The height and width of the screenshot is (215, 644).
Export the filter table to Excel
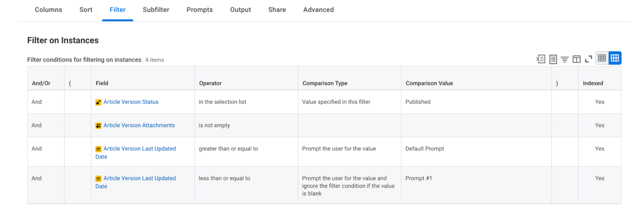pos(541,59)
